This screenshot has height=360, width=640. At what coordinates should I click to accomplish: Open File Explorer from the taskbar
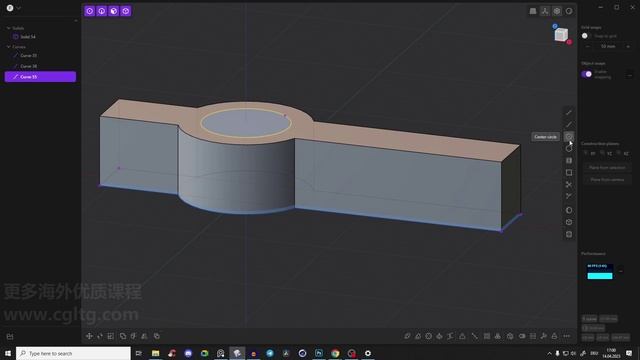[156, 353]
